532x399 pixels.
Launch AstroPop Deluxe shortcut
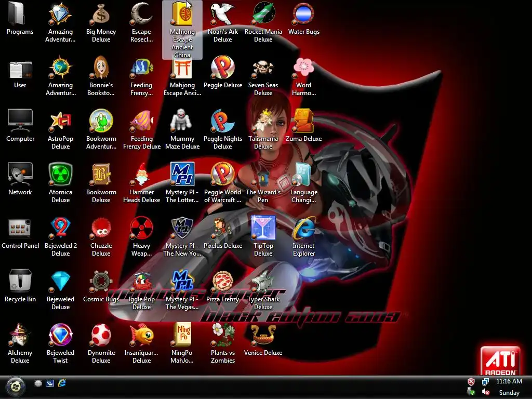[x=60, y=121]
